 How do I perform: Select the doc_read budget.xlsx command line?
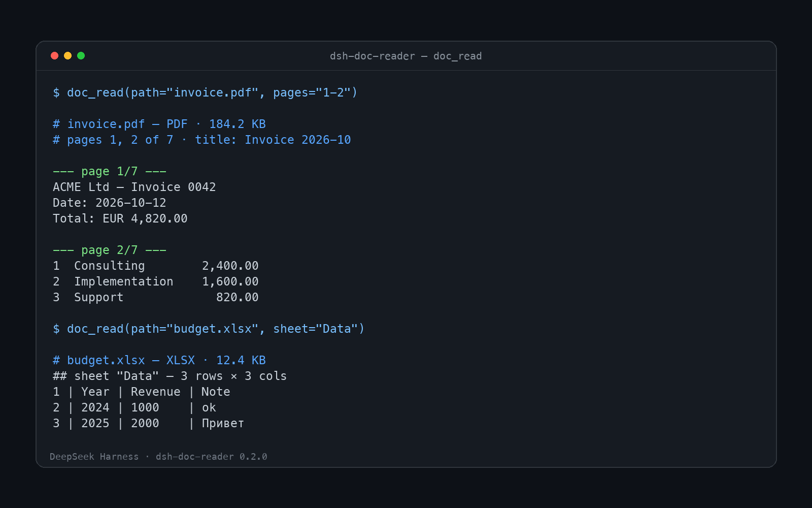click(x=209, y=329)
